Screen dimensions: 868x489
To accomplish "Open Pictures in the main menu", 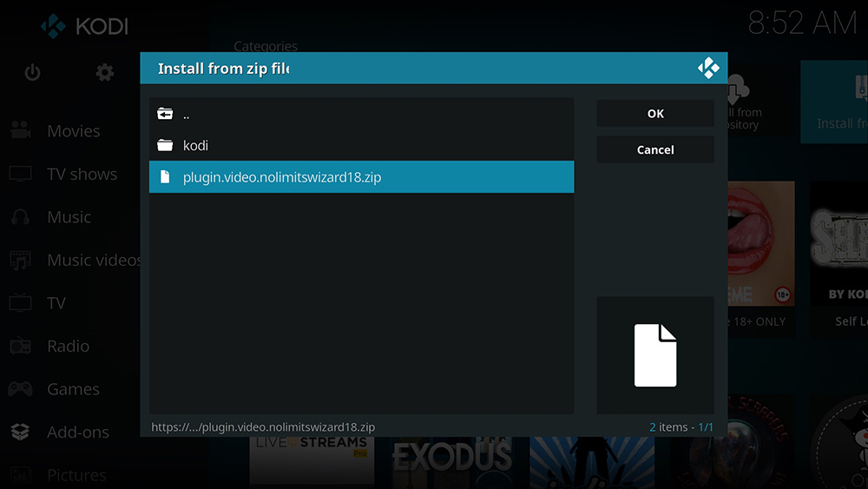I will [x=76, y=475].
